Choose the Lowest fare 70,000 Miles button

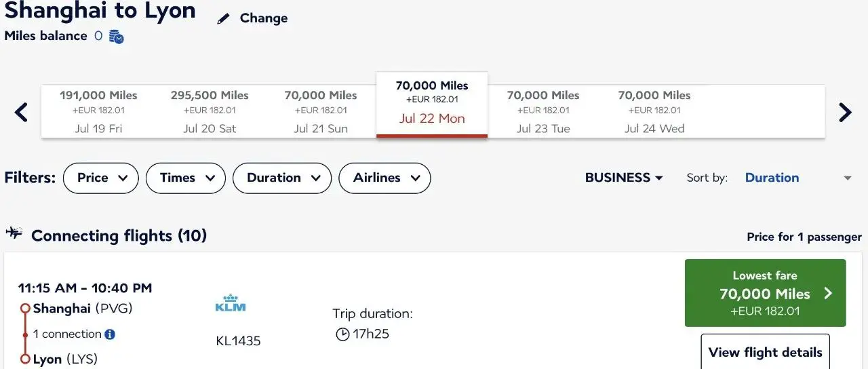pos(765,293)
